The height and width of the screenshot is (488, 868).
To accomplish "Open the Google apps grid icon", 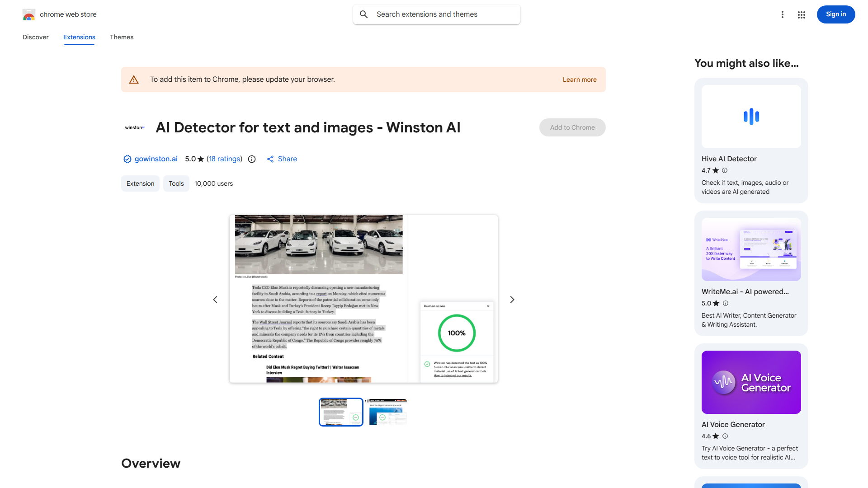I will (x=802, y=15).
